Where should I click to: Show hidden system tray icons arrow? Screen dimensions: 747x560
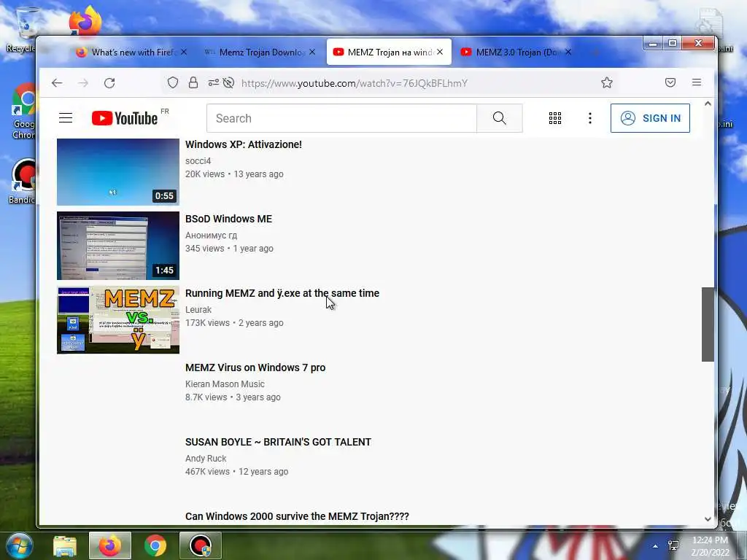tap(656, 546)
